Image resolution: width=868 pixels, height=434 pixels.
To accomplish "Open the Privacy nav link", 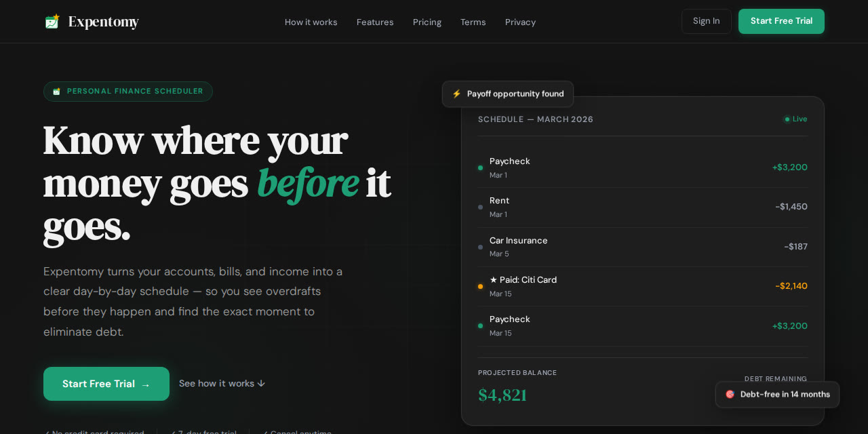I will coord(520,22).
